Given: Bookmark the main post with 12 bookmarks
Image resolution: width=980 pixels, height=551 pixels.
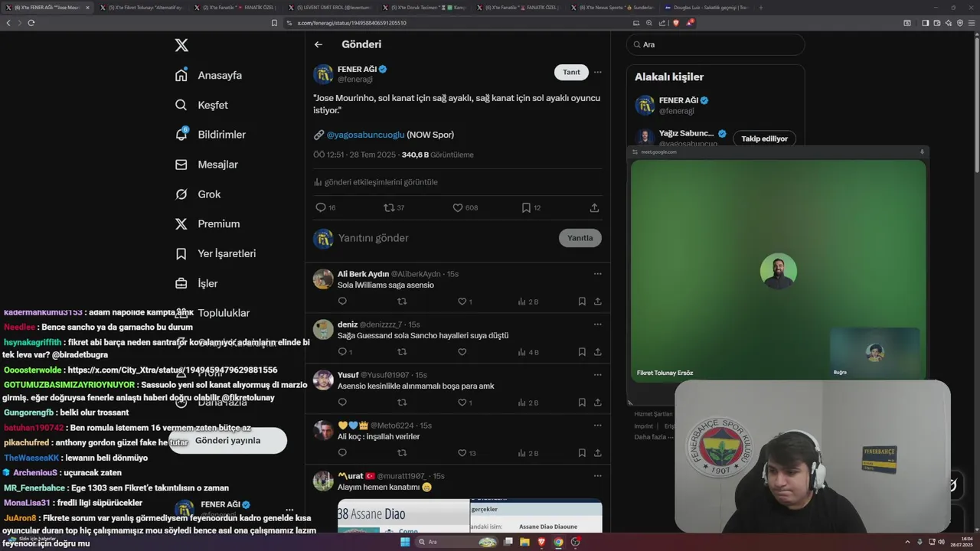Looking at the screenshot, I should tap(531, 207).
